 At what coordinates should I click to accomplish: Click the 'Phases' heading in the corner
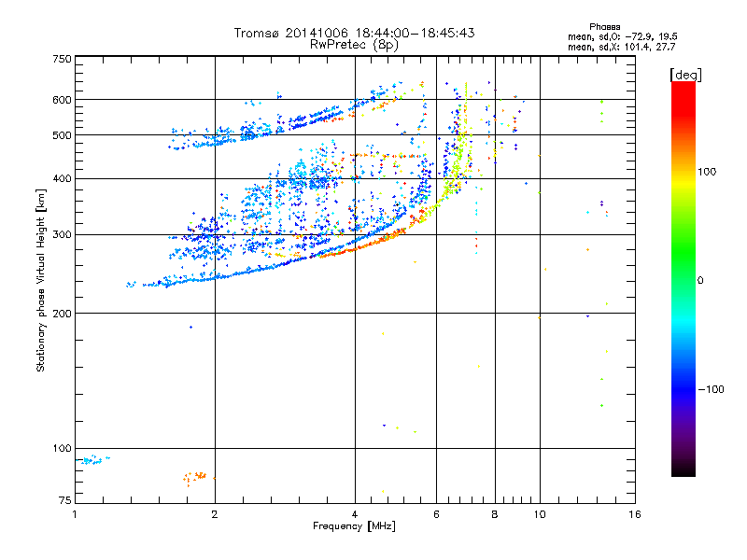(x=604, y=27)
